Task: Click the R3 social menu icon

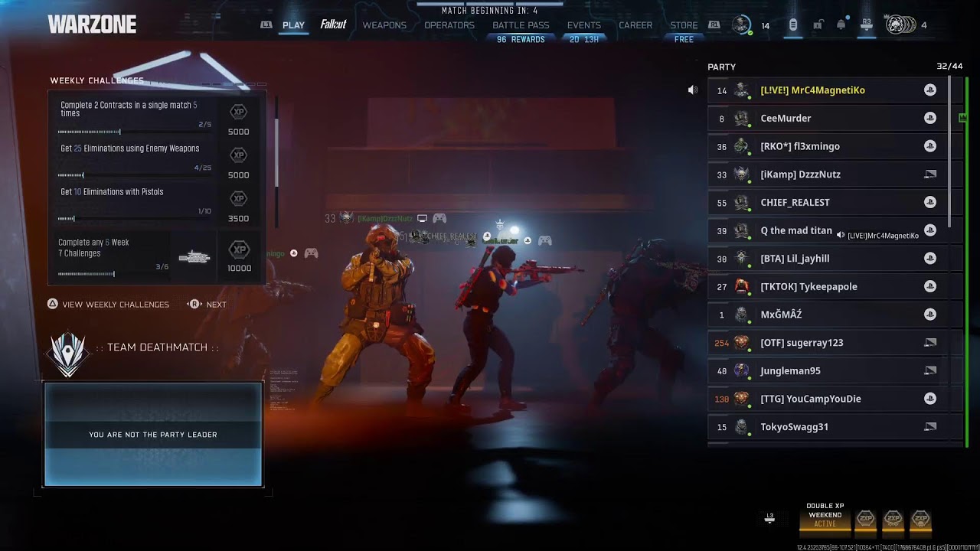Action: tap(867, 24)
